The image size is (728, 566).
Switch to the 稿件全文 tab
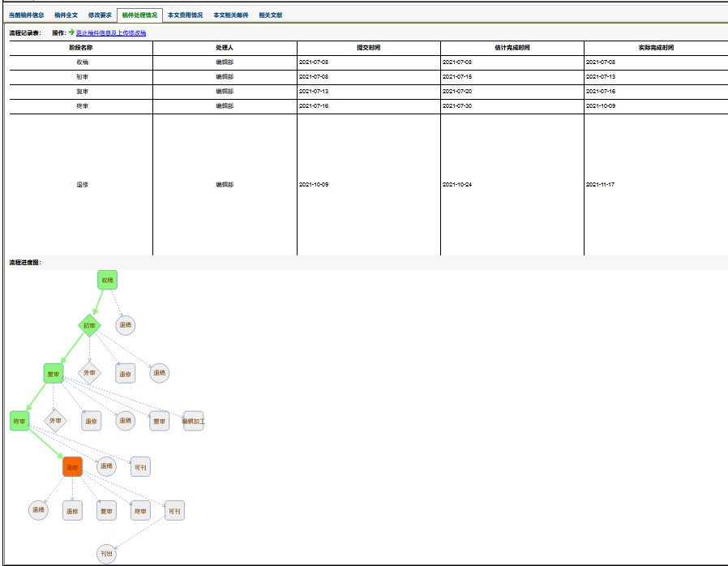pyautogui.click(x=66, y=15)
